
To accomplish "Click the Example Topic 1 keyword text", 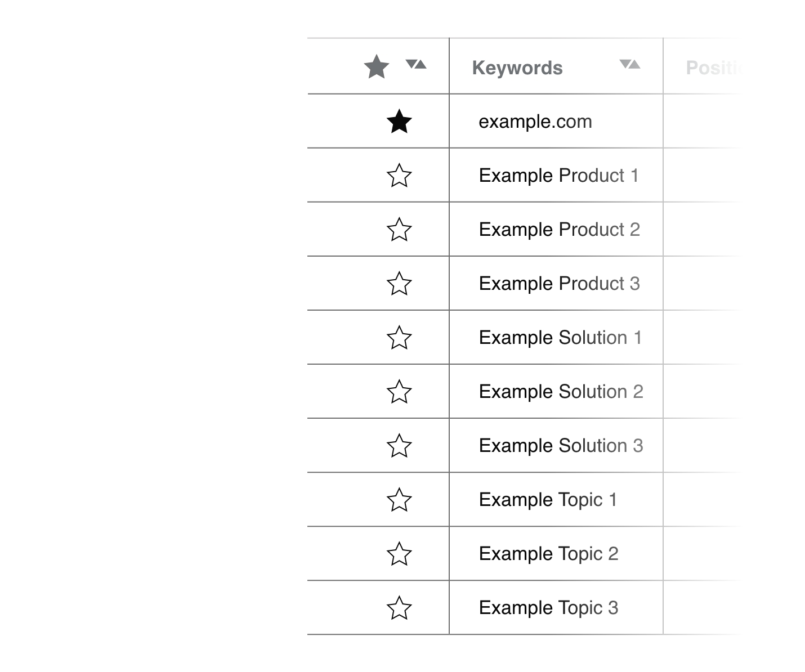I will point(548,500).
